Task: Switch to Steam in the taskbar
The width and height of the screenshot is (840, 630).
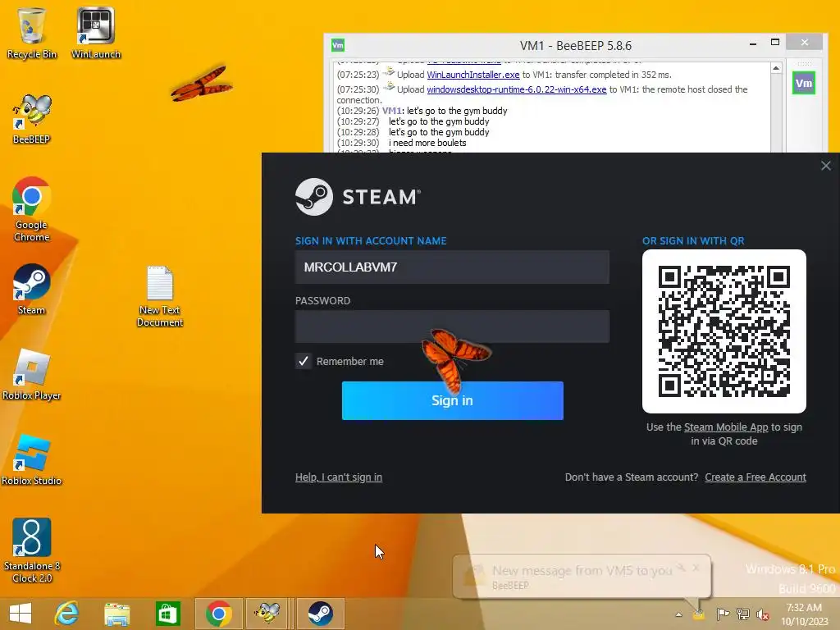Action: click(321, 614)
